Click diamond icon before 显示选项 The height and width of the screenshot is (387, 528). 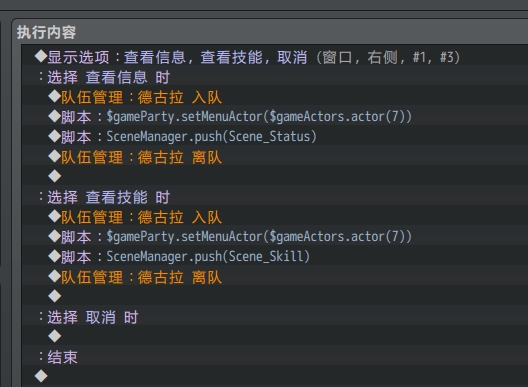pos(41,56)
